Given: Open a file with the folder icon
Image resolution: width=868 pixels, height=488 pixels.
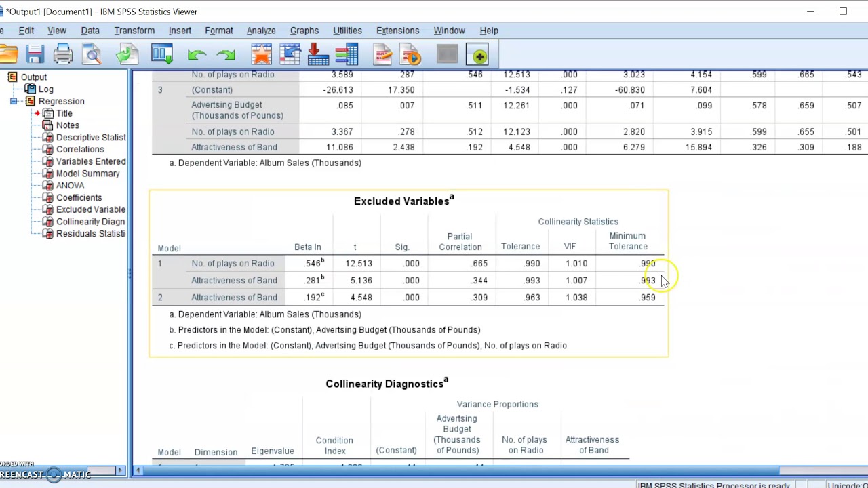Looking at the screenshot, I should [x=7, y=55].
